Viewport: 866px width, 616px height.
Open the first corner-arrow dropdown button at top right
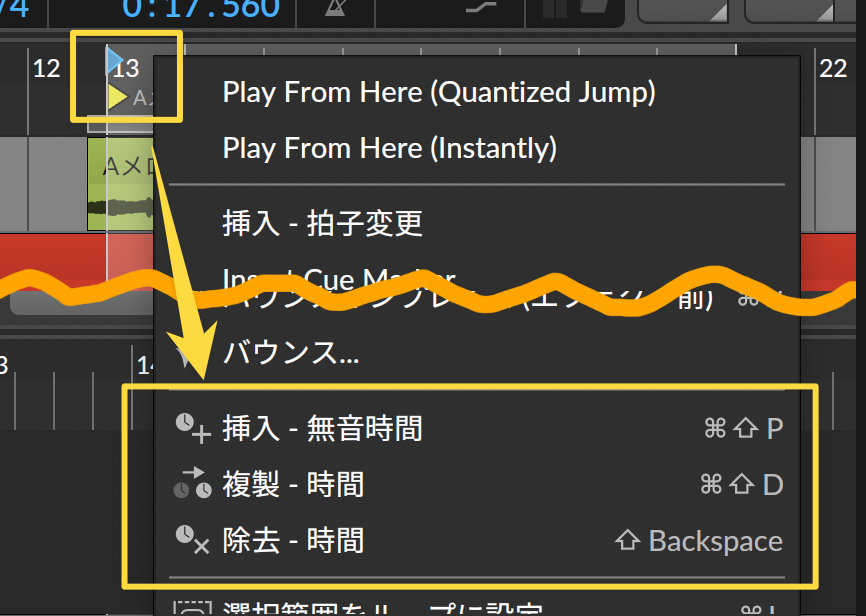[x=684, y=10]
